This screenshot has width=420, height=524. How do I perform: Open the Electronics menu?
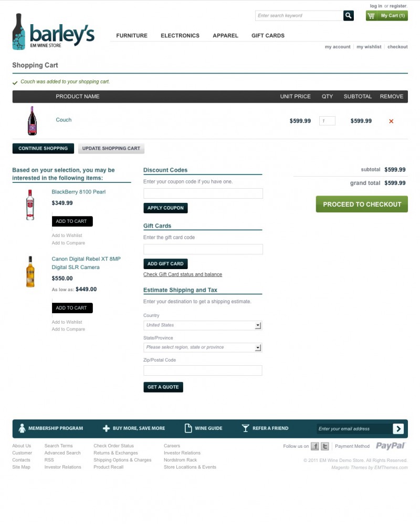tap(180, 35)
